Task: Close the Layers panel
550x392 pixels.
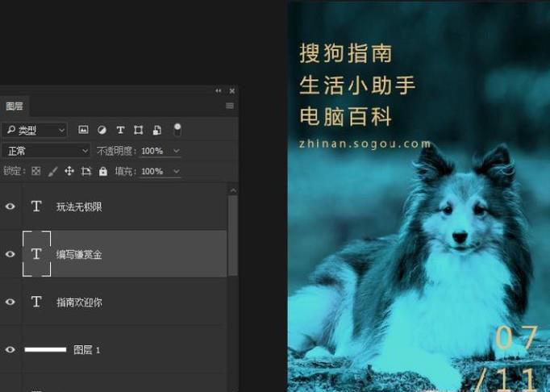Action: click(x=232, y=91)
